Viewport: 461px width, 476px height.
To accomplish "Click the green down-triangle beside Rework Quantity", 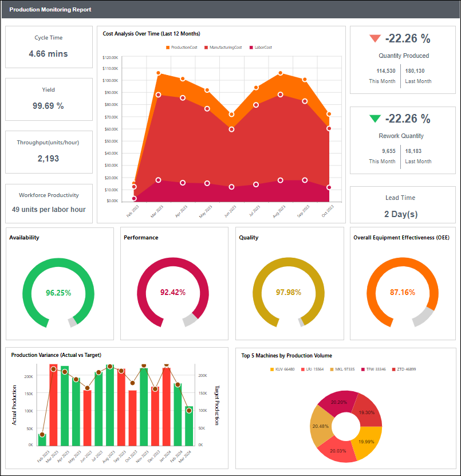I will (x=375, y=119).
